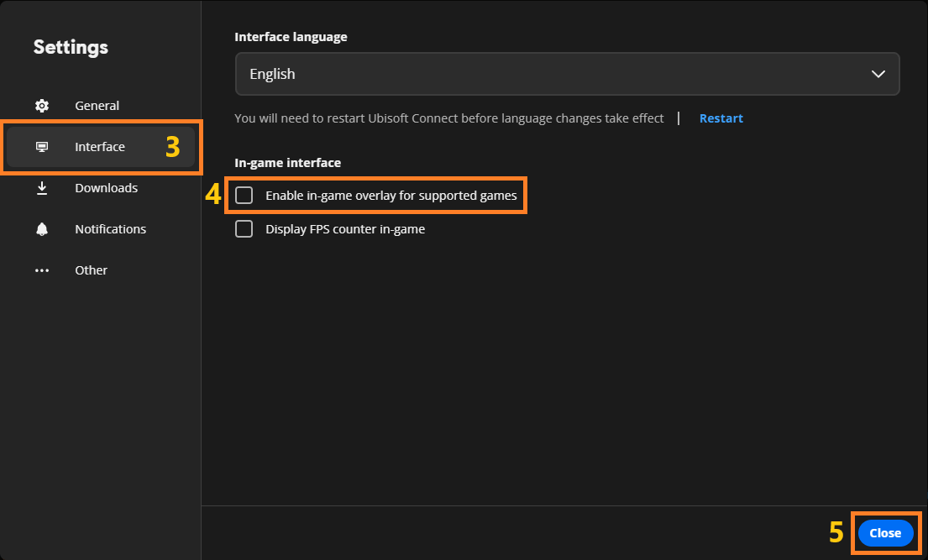
Task: Click the 'In-game interface' section heading
Action: pyautogui.click(x=288, y=163)
